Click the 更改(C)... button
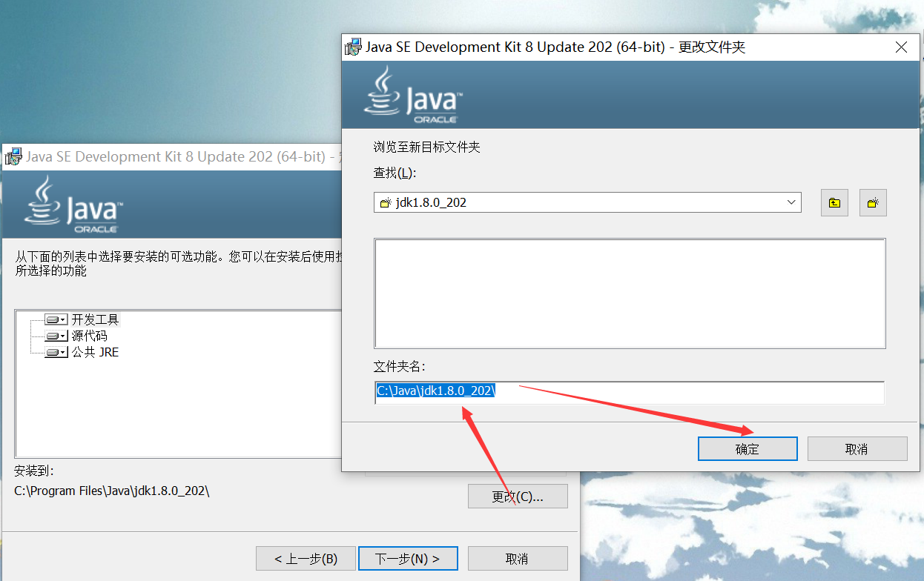The width and height of the screenshot is (924, 581). 518,497
